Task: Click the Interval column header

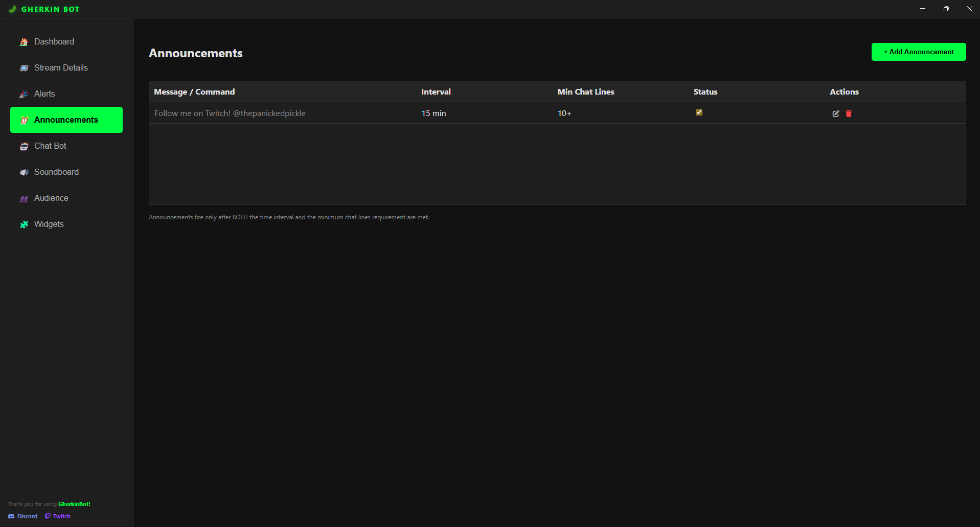Action: (436, 91)
